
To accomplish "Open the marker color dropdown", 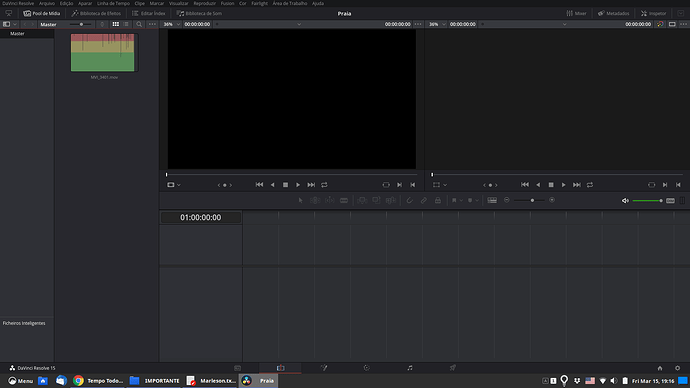I will point(477,200).
